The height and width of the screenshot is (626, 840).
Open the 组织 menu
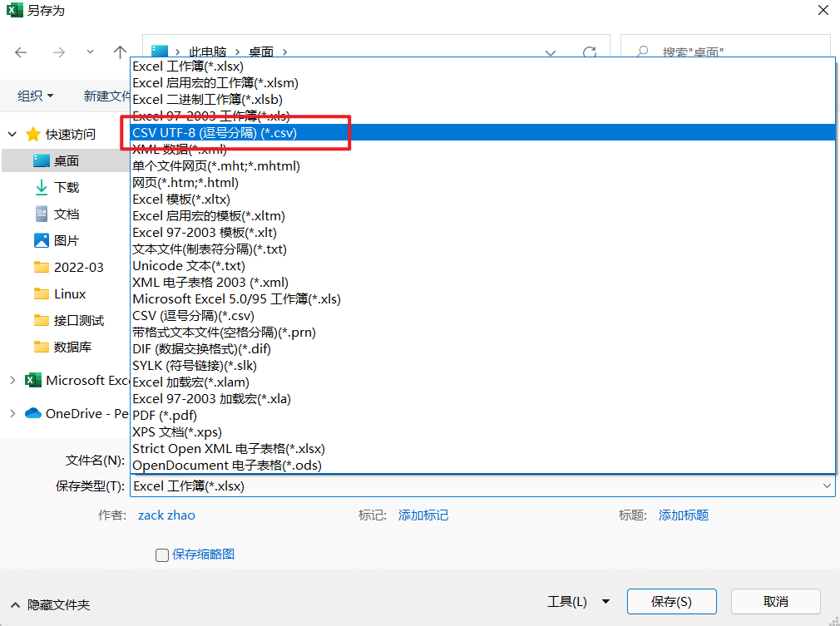(36, 96)
